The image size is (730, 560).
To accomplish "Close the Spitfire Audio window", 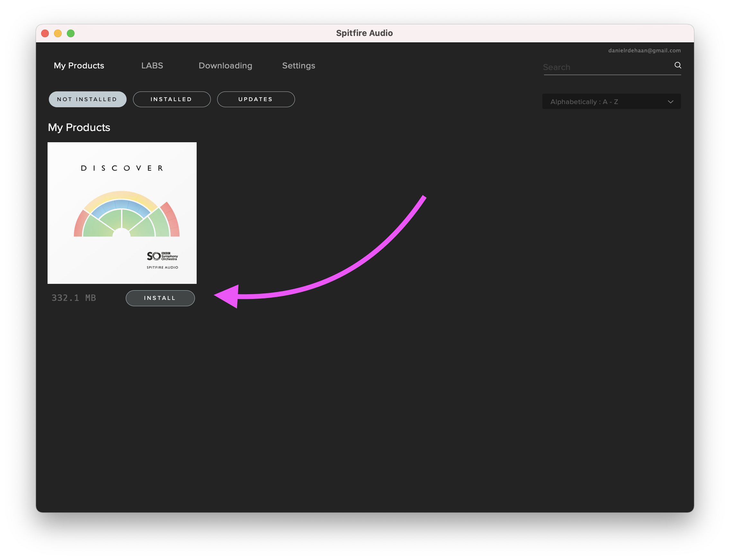I will pos(45,33).
